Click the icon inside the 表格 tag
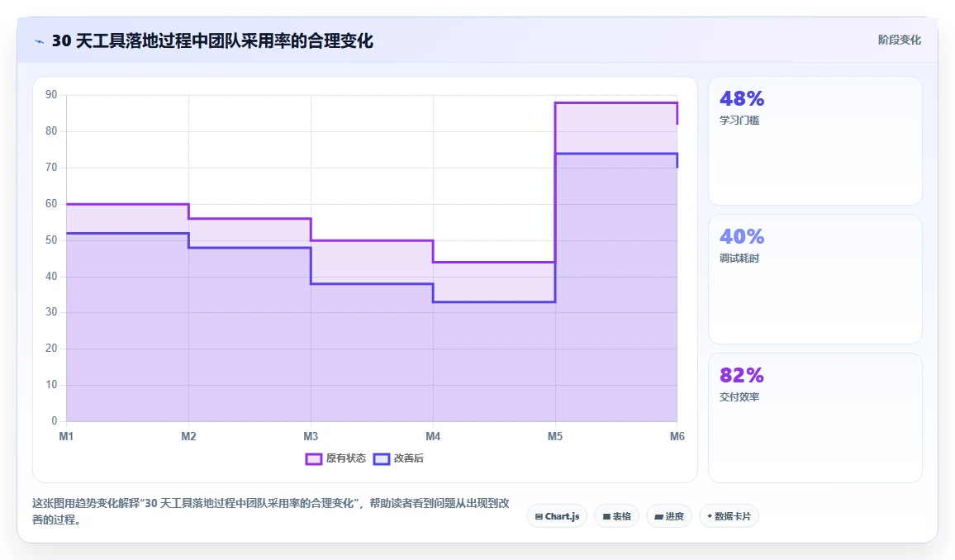This screenshot has height=560, width=955. coord(606,517)
